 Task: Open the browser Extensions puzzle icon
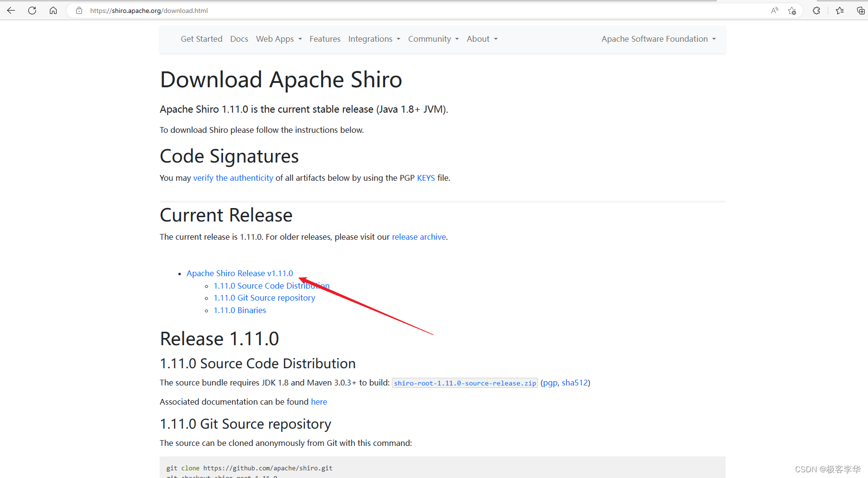[x=816, y=11]
